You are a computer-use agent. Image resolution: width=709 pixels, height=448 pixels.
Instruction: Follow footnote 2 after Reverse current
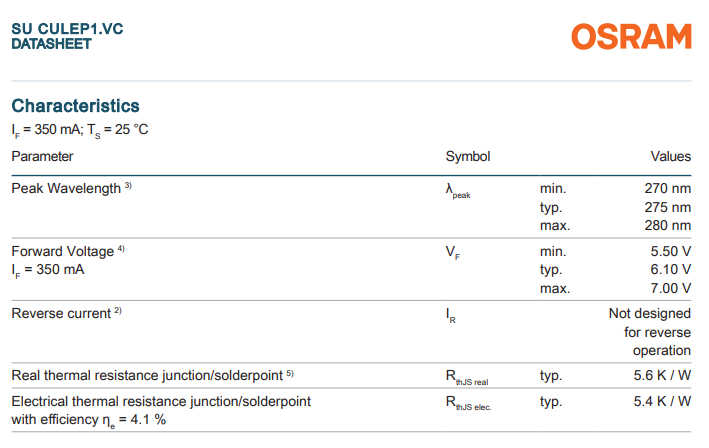point(118,311)
